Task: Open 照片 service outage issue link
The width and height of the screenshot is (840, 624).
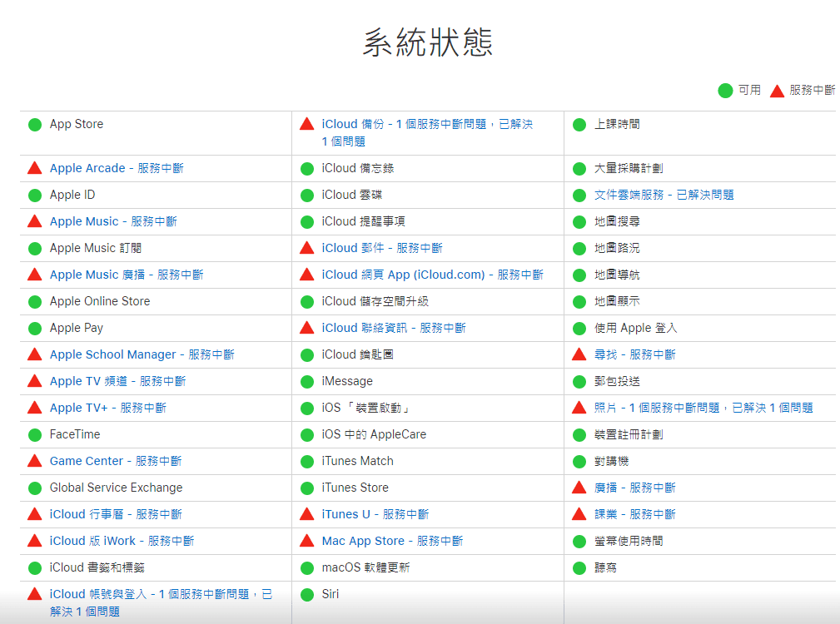Action: coord(703,408)
